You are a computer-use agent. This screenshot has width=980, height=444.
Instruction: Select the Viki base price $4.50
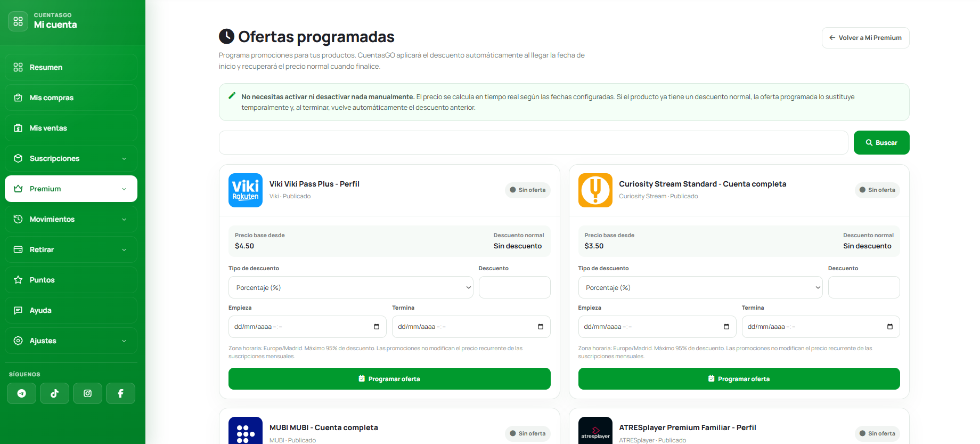[x=244, y=246]
